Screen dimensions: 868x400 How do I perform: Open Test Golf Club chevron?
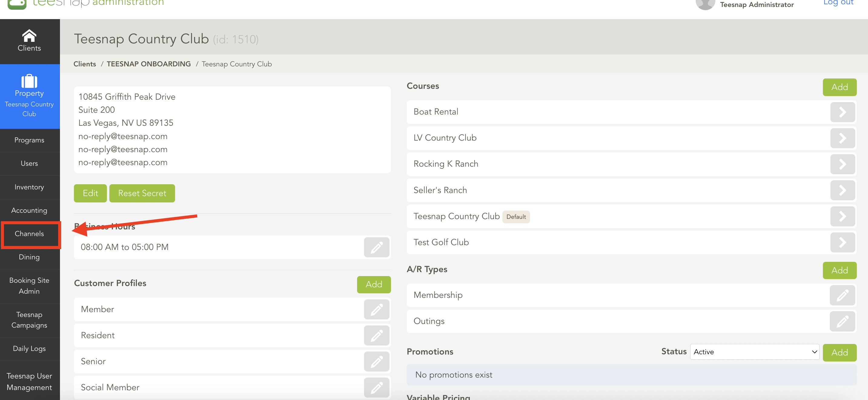click(842, 242)
